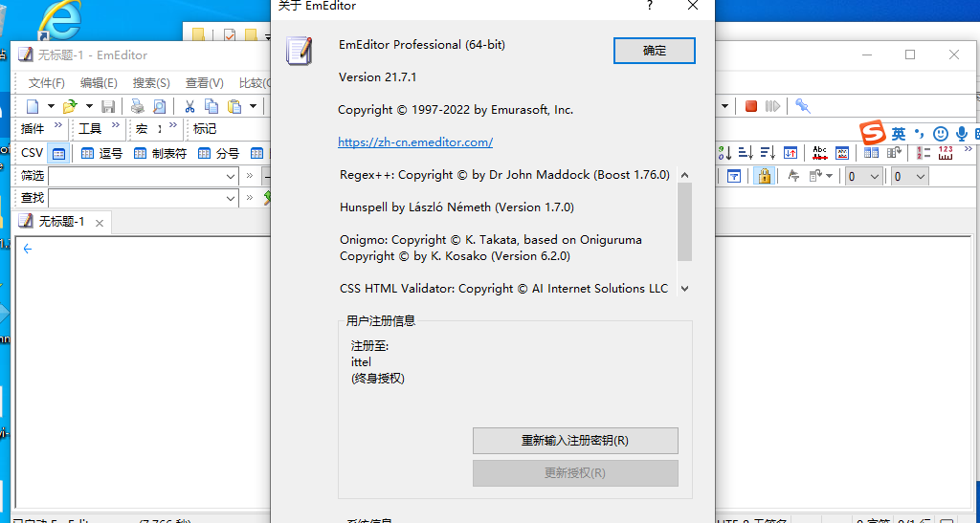Expand the New file dropdown arrow
Image resolution: width=980 pixels, height=523 pixels.
point(52,107)
